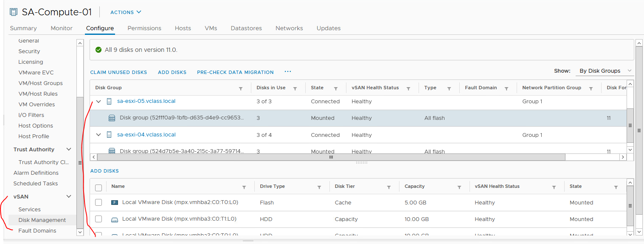Click the 5.00 GB capacity cell
The image size is (644, 244).
(416, 203)
